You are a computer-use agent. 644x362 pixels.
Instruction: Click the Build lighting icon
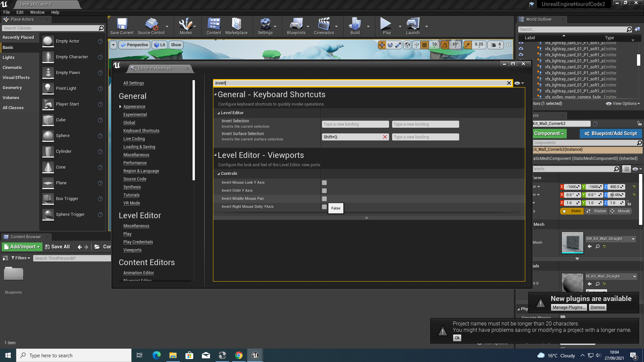[x=355, y=26]
